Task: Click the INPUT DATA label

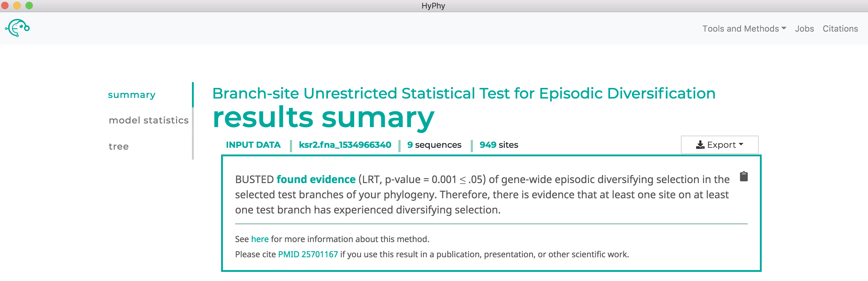Action: pyautogui.click(x=253, y=145)
